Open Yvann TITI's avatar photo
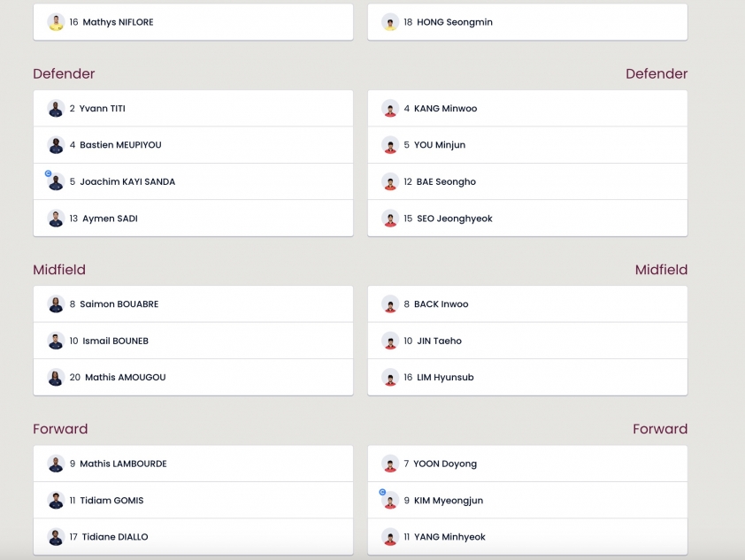The width and height of the screenshot is (745, 560). coord(56,108)
